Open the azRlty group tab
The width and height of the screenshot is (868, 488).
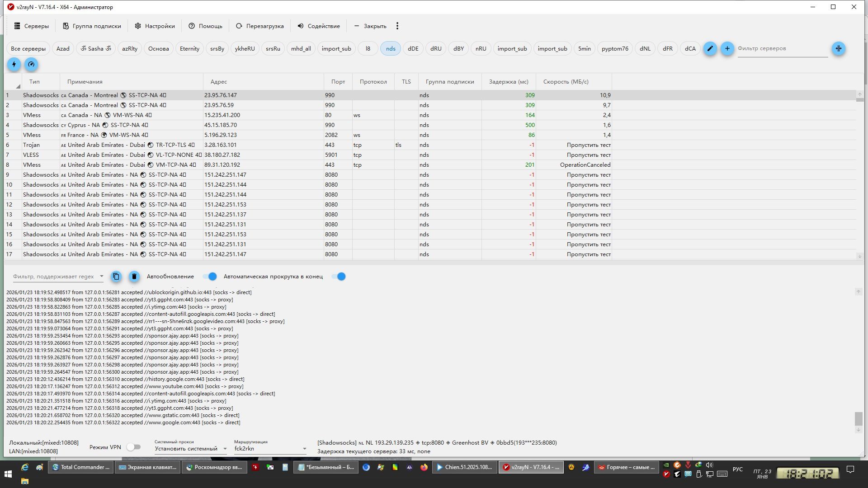pos(130,48)
